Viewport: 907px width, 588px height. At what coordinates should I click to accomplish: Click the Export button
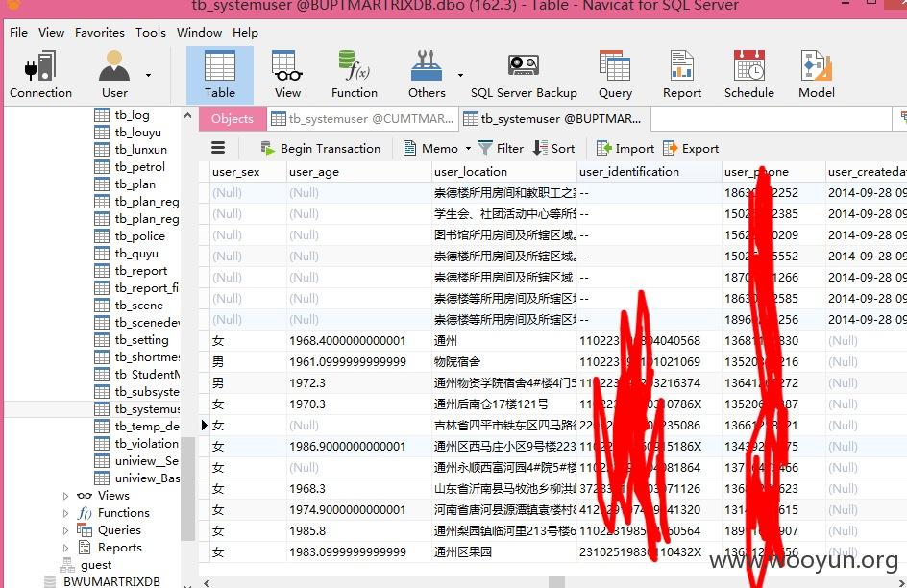click(x=691, y=149)
